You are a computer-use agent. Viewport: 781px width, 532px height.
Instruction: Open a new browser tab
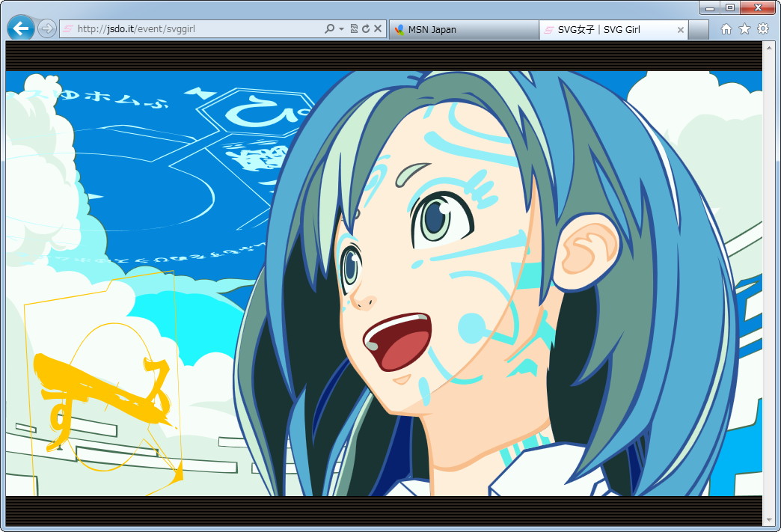[698, 30]
